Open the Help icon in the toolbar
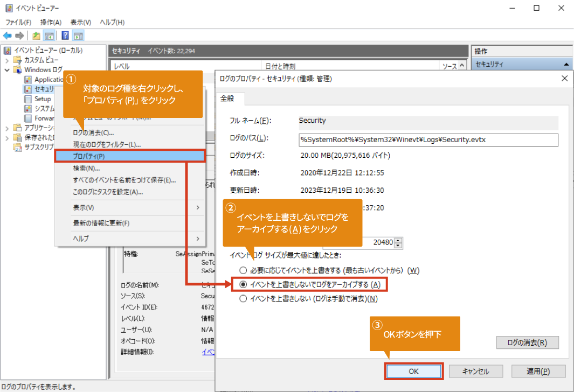 click(64, 36)
